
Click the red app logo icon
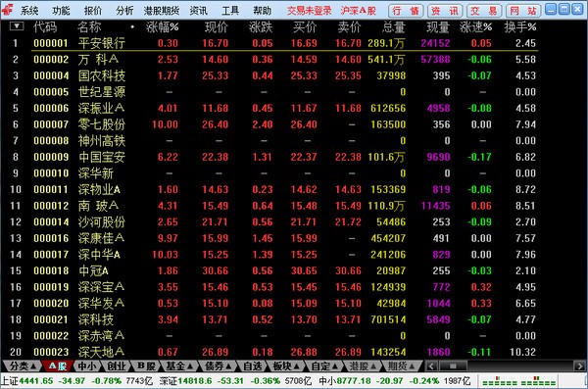click(7, 10)
